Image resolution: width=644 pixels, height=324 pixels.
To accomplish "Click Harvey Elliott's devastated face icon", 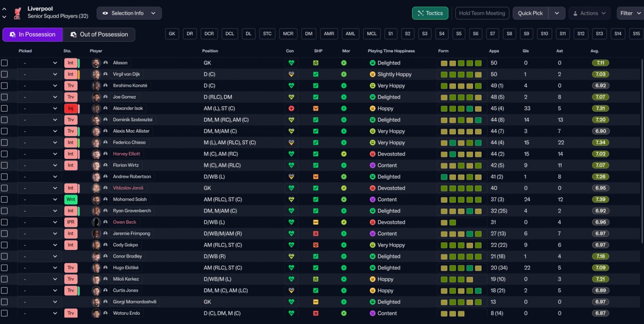I will tap(373, 154).
